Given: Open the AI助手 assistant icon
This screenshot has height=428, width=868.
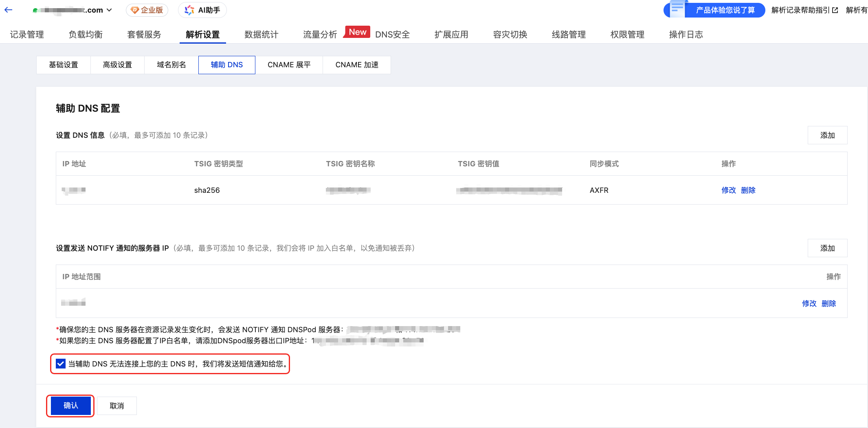Looking at the screenshot, I should [189, 10].
